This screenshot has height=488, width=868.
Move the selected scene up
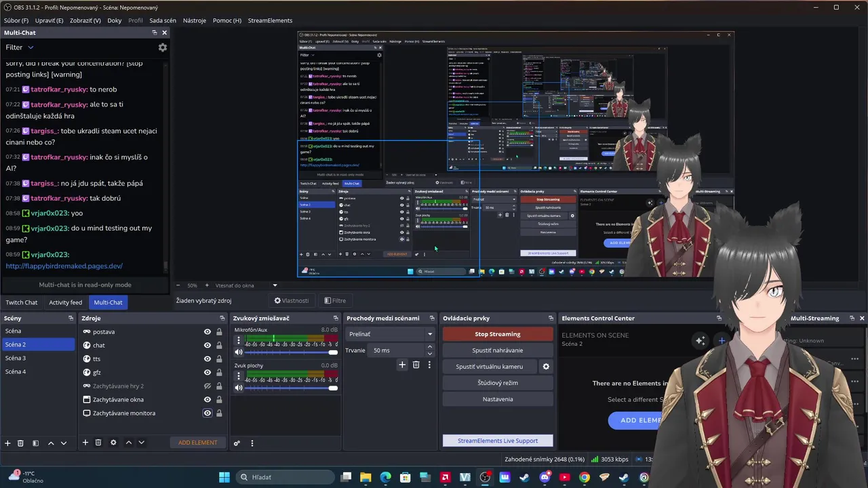click(51, 443)
